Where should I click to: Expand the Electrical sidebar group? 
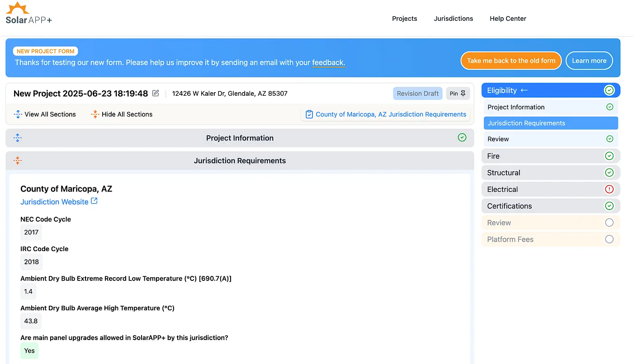[x=551, y=189]
